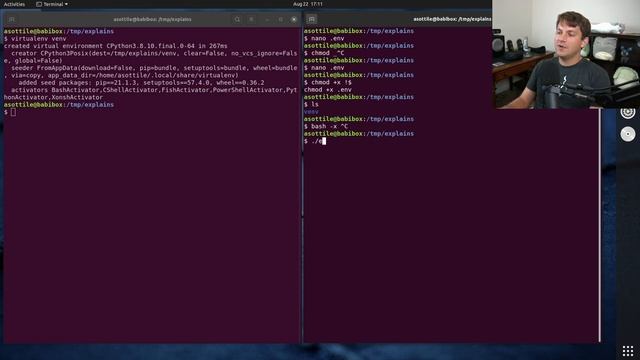Minimize the left terminal window
The width and height of the screenshot is (640, 360).
(267, 19)
